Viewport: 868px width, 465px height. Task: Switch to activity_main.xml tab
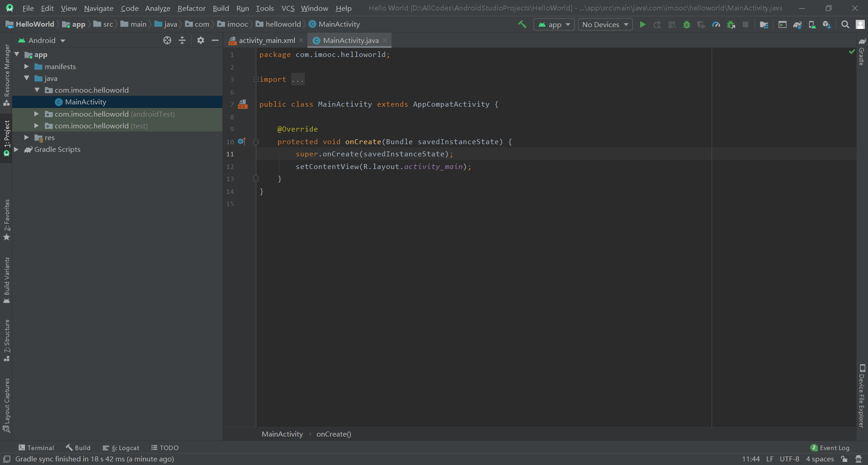click(x=267, y=40)
